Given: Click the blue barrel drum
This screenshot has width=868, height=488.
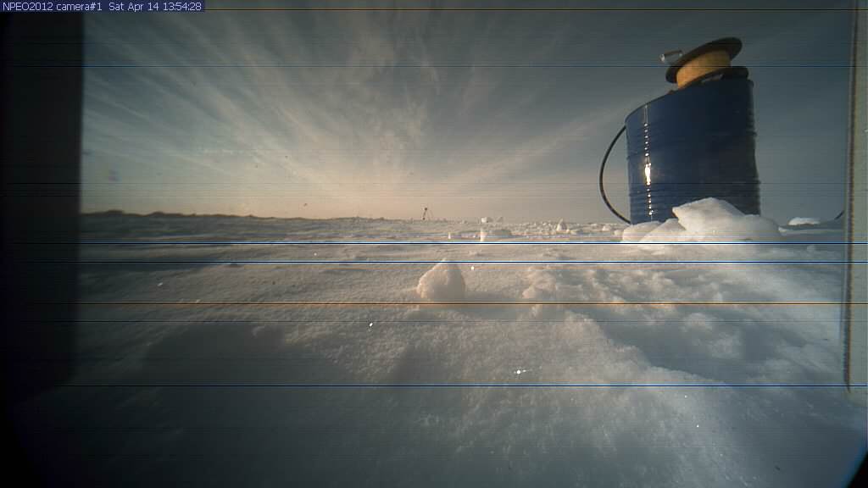Looking at the screenshot, I should coord(692,148).
